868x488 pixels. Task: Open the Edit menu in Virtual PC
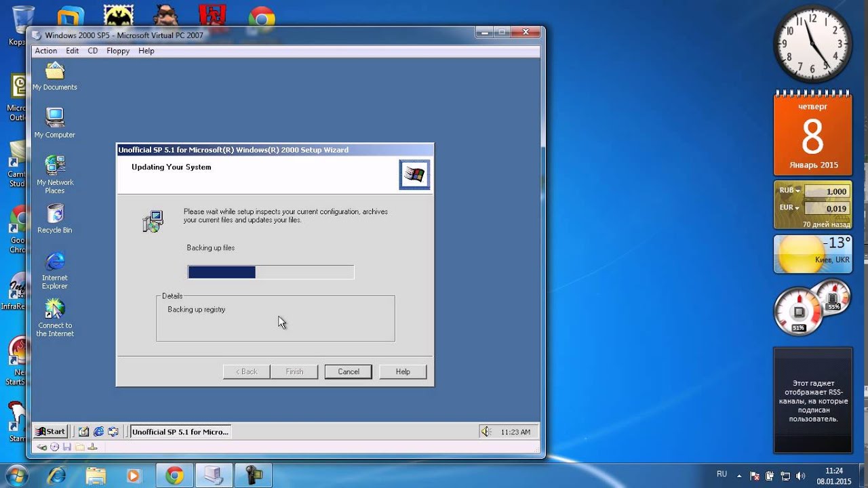[x=73, y=51]
